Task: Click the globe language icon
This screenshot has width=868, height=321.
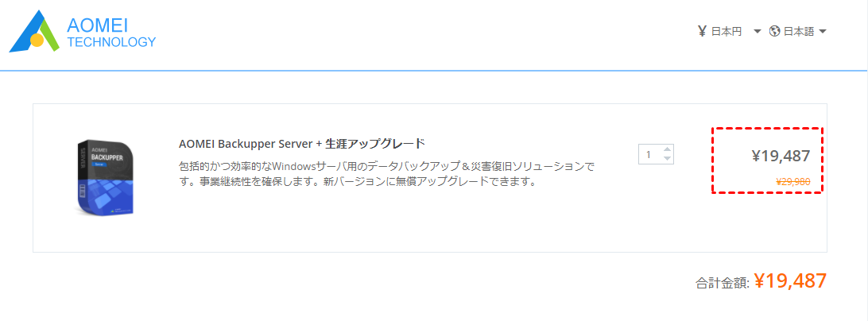Action: (x=774, y=32)
